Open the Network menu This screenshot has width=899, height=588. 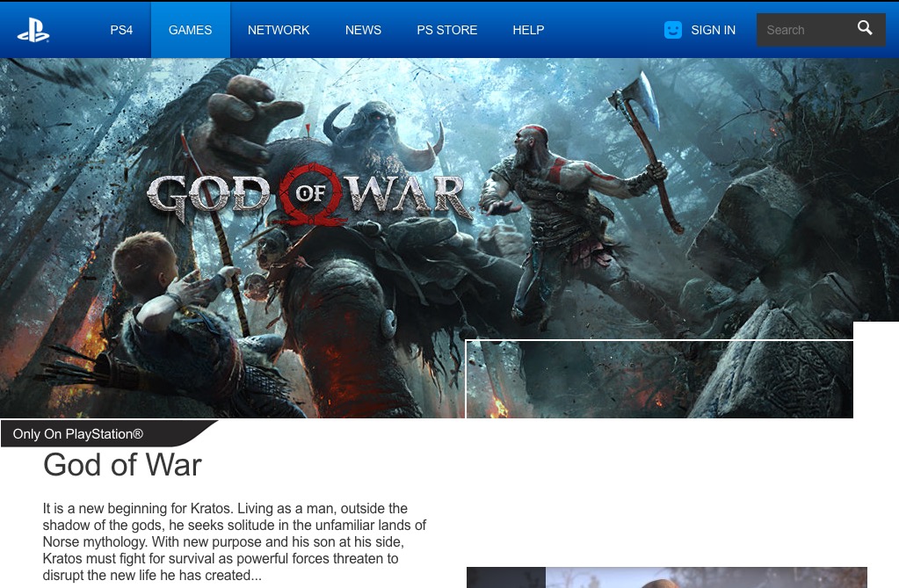279,30
